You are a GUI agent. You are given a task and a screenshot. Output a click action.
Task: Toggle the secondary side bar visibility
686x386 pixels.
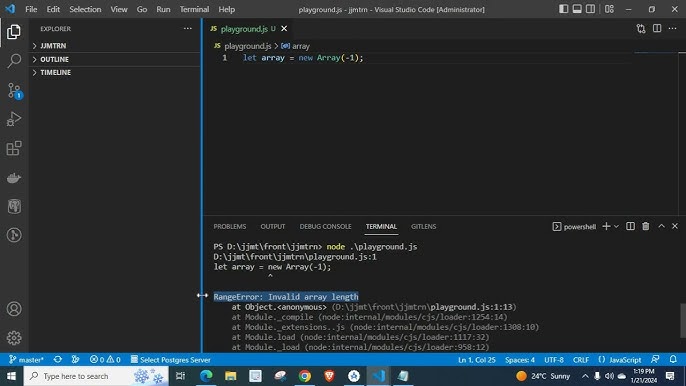point(590,9)
